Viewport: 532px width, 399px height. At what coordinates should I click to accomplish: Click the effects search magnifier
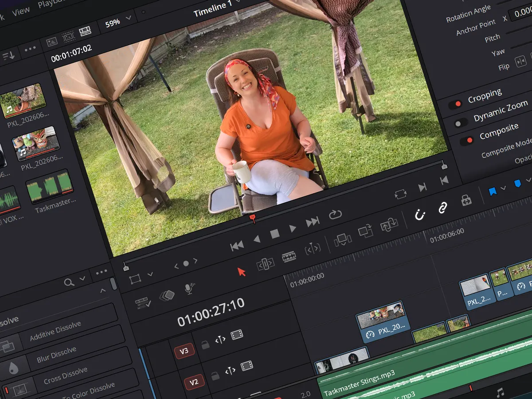[69, 282]
